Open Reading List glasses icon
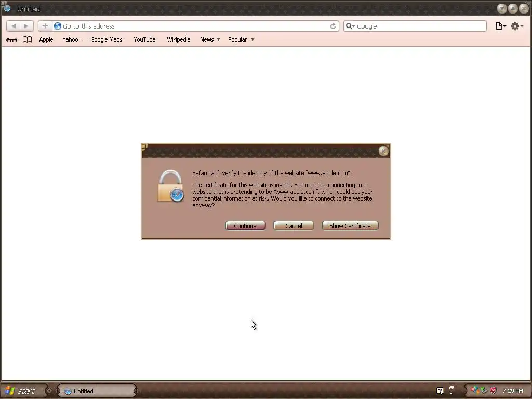This screenshot has width=532, height=399. click(x=11, y=39)
